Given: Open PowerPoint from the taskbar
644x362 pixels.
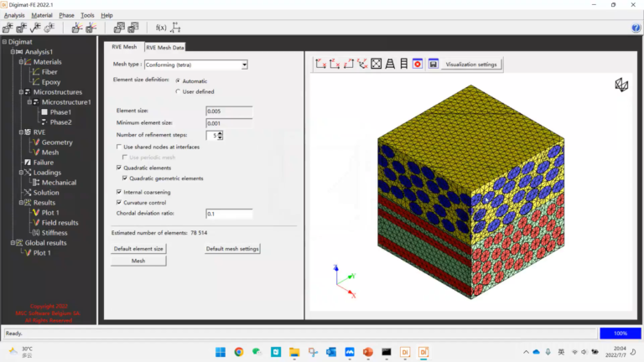Looking at the screenshot, I should [368, 352].
